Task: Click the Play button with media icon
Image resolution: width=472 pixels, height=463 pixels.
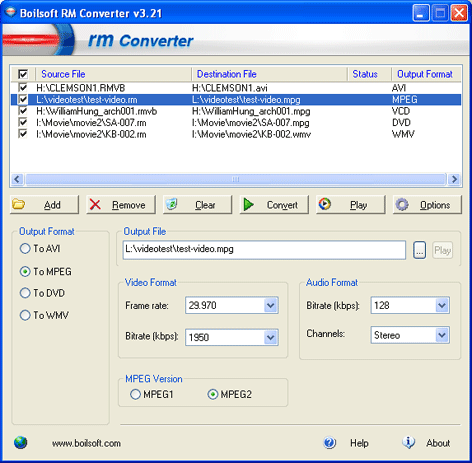Action: pos(351,205)
